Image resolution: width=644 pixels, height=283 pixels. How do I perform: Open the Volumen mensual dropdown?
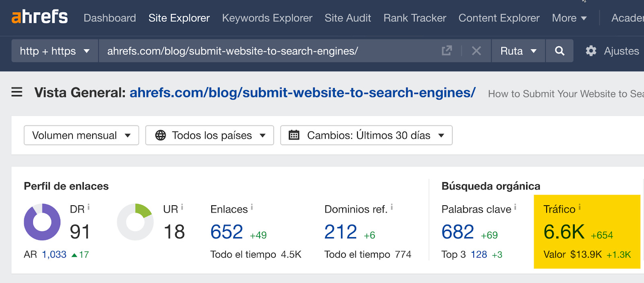pos(81,135)
